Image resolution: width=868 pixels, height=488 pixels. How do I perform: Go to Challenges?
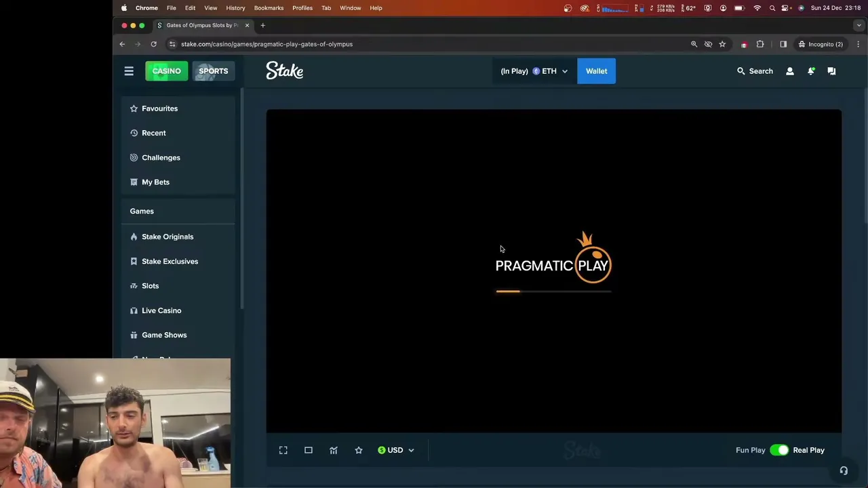178,157
